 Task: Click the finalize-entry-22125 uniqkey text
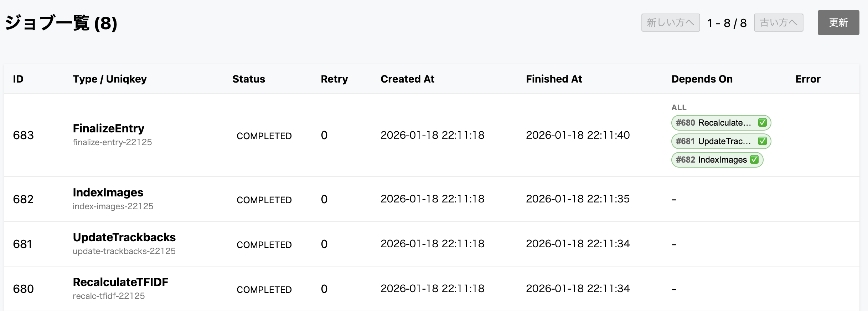pos(112,142)
